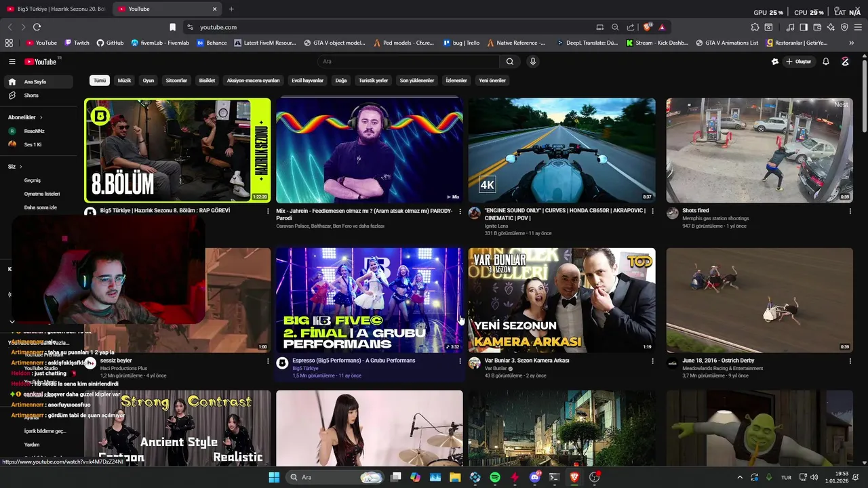The height and width of the screenshot is (488, 868).
Task: Open Brave Shields lion icon
Action: (x=647, y=27)
